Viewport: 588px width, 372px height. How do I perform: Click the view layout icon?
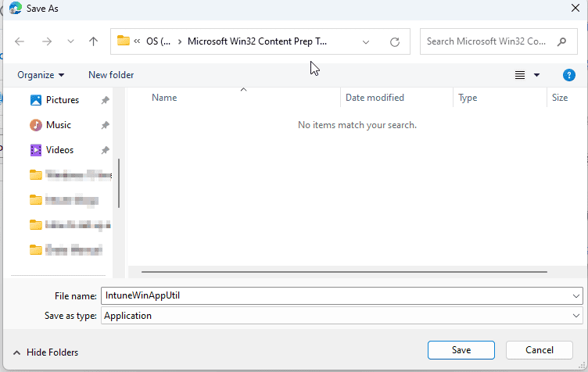coord(520,75)
